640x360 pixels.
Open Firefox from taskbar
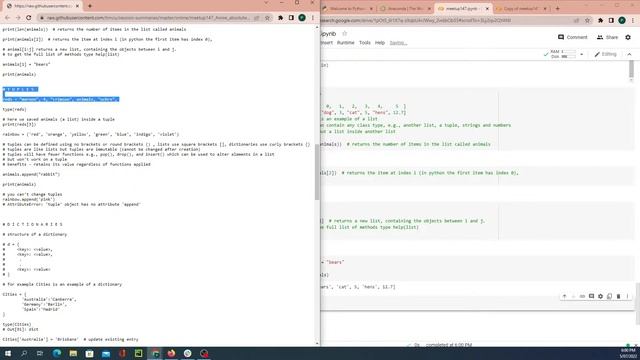point(171,353)
